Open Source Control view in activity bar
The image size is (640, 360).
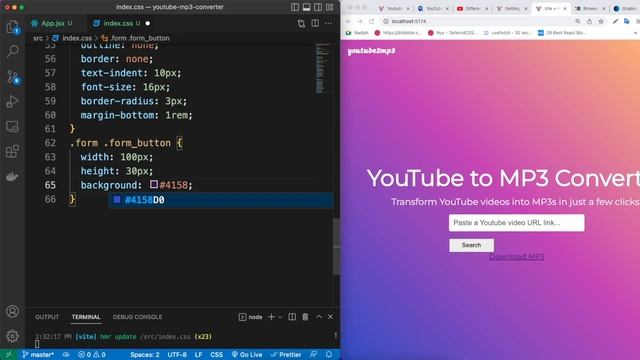(x=13, y=77)
